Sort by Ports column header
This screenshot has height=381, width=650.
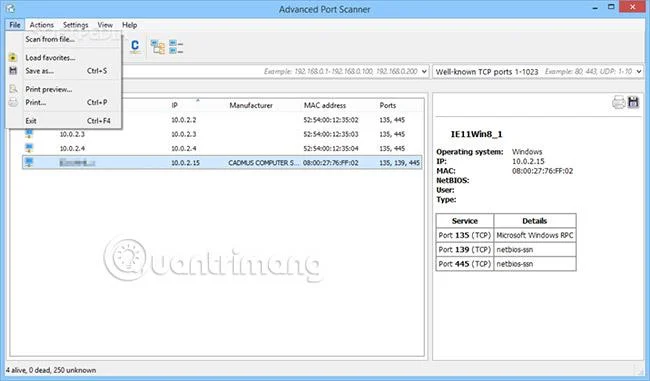(x=388, y=105)
